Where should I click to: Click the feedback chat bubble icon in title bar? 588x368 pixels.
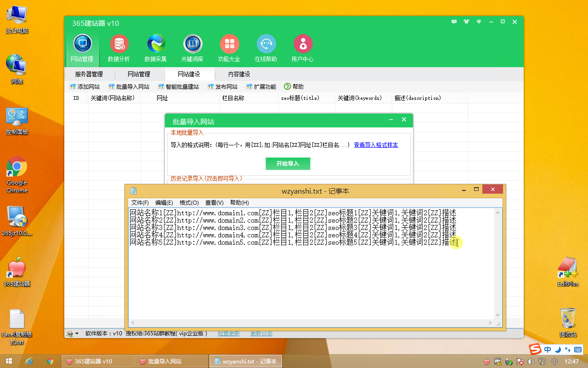pyautogui.click(x=454, y=22)
